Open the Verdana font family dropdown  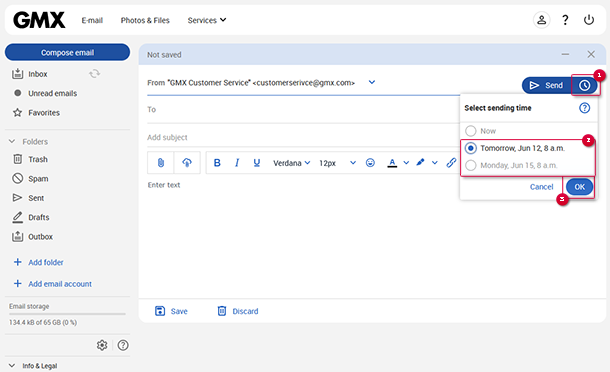[291, 163]
